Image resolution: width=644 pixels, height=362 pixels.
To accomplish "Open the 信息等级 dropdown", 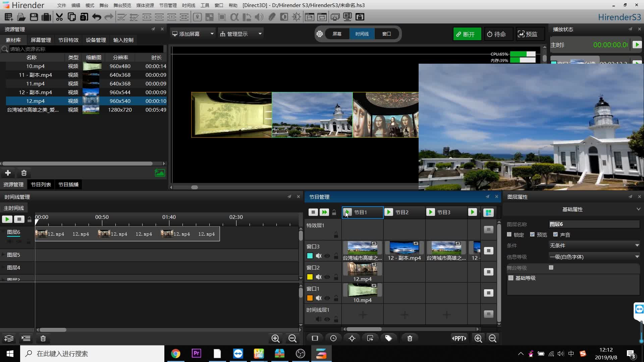I will 594,257.
